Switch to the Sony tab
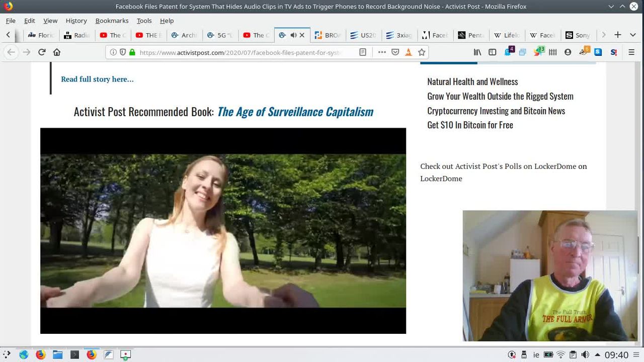This screenshot has height=362, width=644. [578, 35]
